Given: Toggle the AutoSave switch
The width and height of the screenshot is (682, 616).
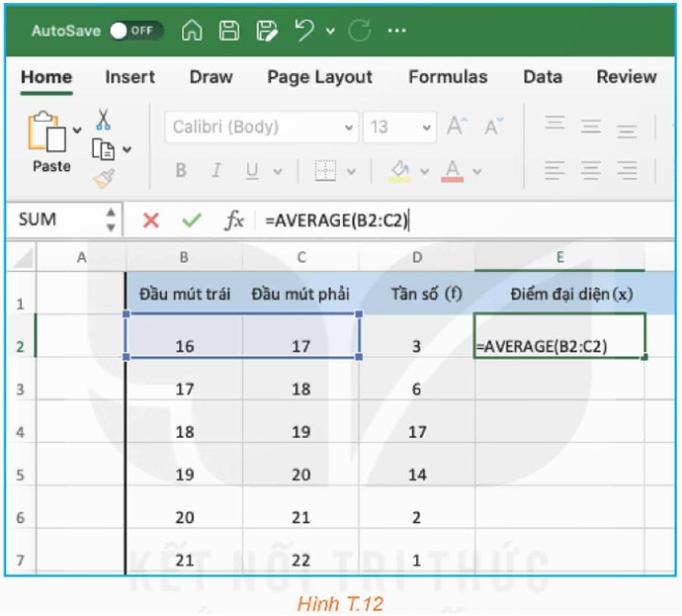Looking at the screenshot, I should click(x=136, y=31).
